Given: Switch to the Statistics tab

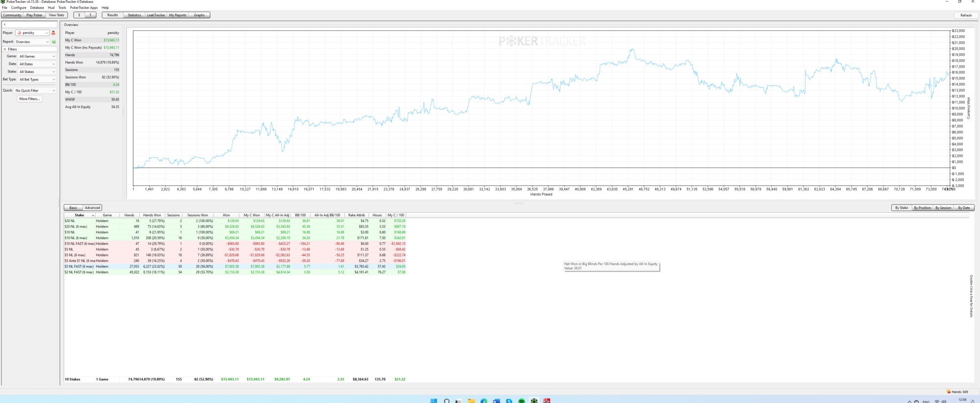Looking at the screenshot, I should click(134, 15).
